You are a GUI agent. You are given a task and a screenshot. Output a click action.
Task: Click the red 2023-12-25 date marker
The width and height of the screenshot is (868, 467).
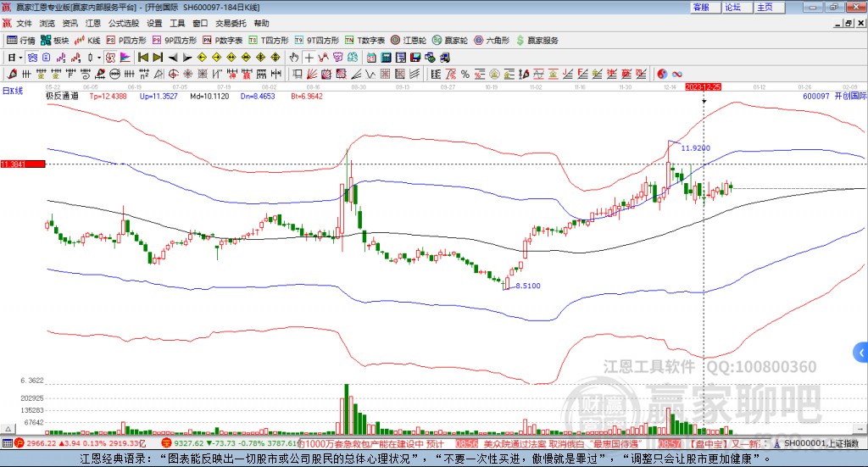coord(703,86)
